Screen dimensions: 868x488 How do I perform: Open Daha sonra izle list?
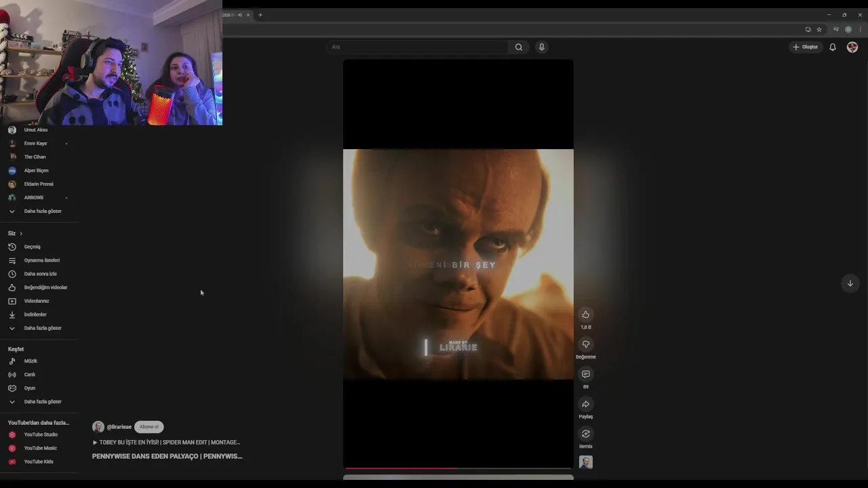(39, 274)
